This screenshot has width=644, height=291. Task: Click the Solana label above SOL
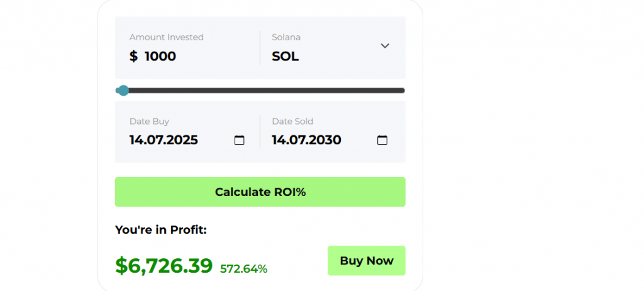pyautogui.click(x=286, y=37)
